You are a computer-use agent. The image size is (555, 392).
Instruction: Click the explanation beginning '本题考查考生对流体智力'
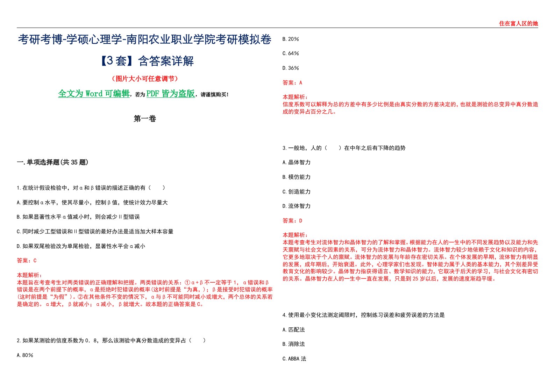(410, 260)
